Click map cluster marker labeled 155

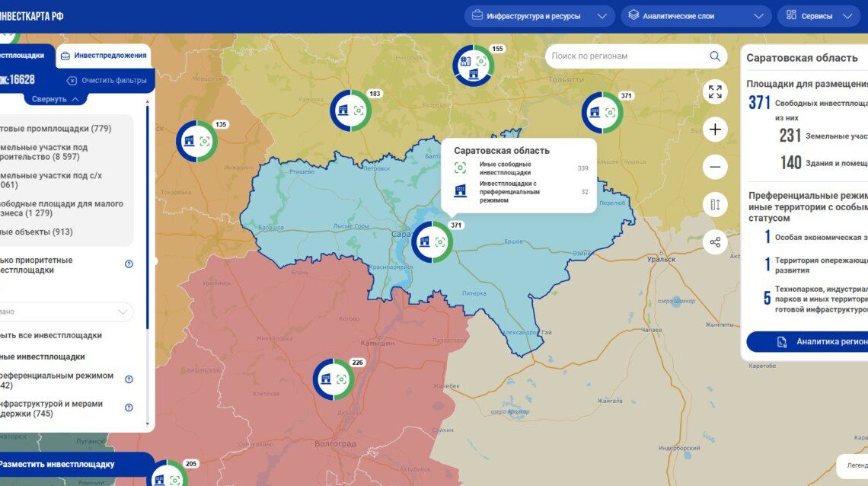click(x=474, y=66)
